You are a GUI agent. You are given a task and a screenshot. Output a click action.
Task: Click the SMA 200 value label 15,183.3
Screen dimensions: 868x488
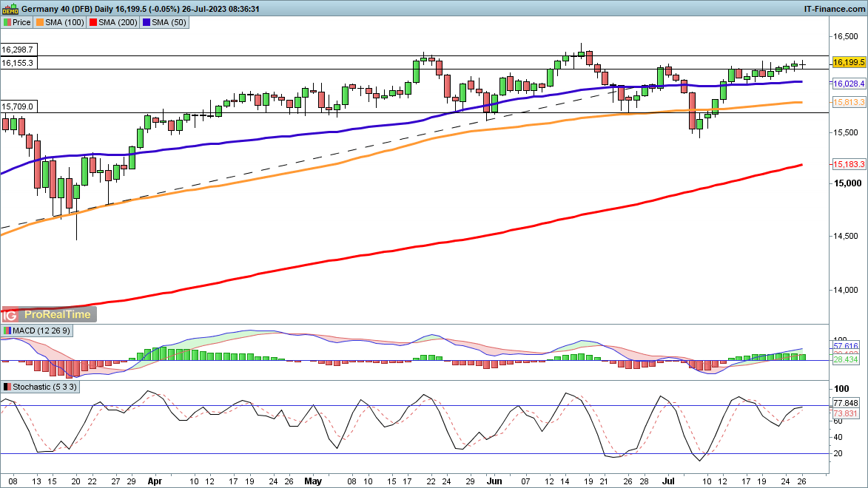coord(849,164)
